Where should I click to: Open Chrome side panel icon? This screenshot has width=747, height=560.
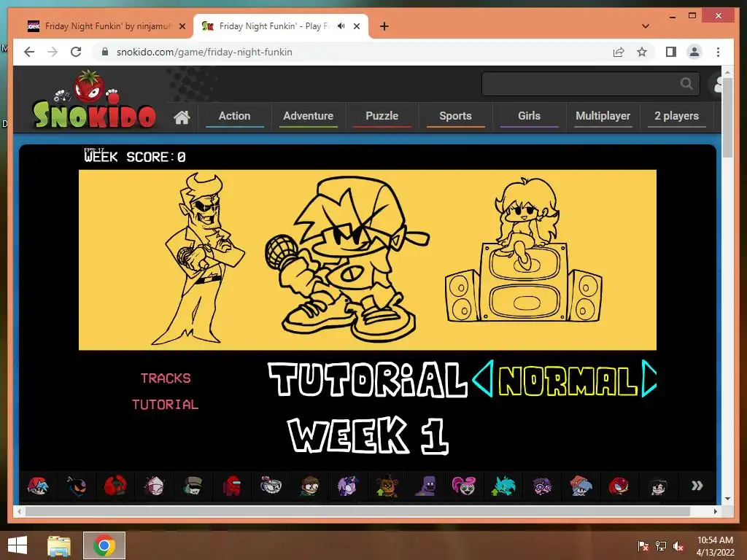pyautogui.click(x=671, y=52)
